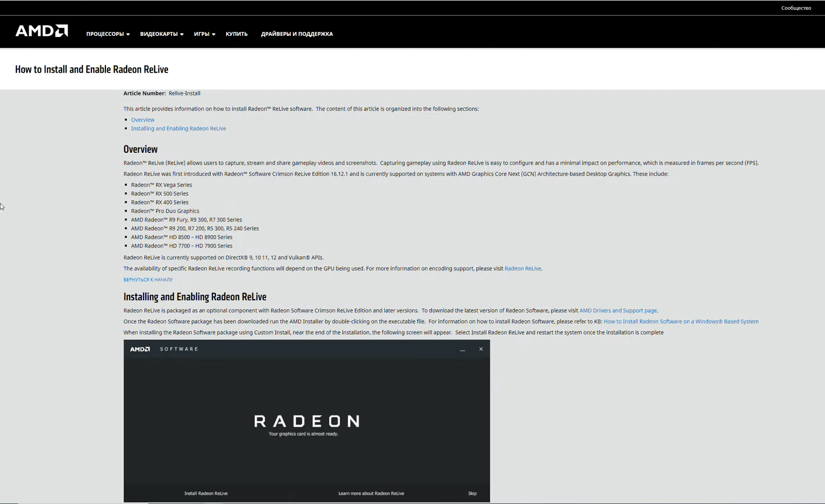Click the ВЕРНУТЬСЯ К НАЧАЛУ link
The width and height of the screenshot is (825, 504).
click(148, 279)
